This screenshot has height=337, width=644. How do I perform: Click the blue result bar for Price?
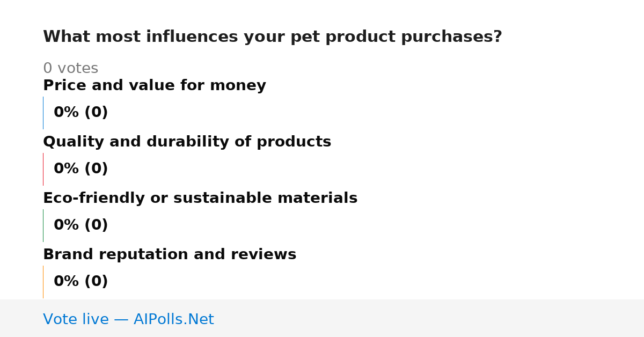click(x=43, y=113)
